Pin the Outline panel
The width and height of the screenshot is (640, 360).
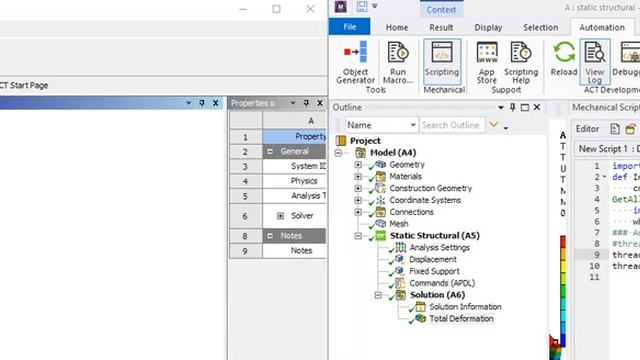(513, 107)
